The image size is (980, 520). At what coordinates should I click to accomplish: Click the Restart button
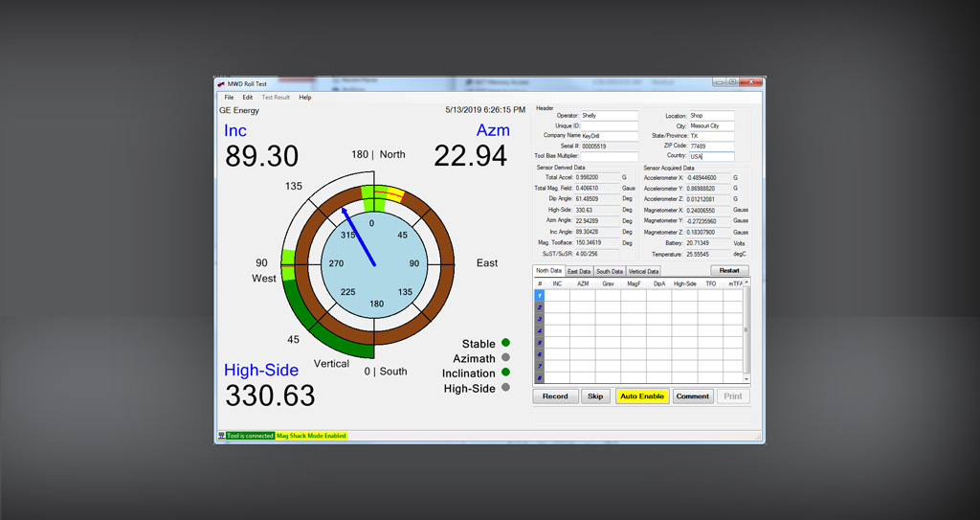click(729, 271)
